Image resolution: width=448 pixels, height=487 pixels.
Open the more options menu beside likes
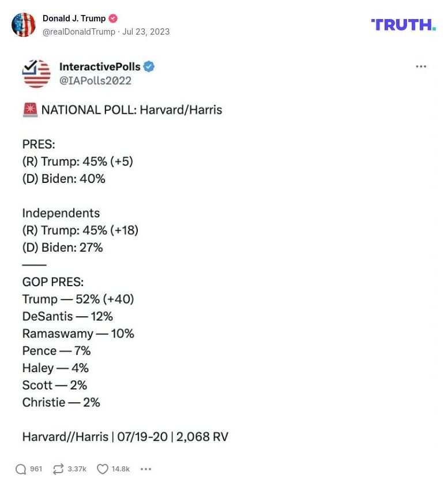click(146, 469)
